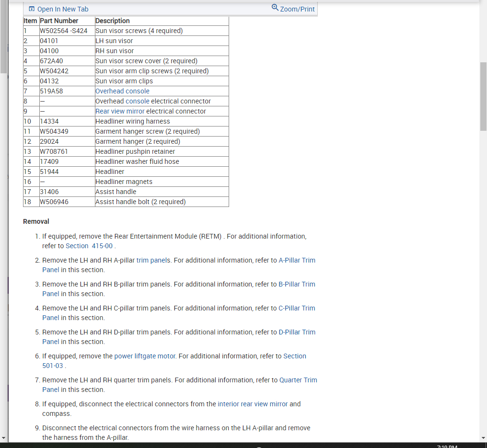
Task: Select the Sun visor arm clips cell
Action: (x=162, y=81)
